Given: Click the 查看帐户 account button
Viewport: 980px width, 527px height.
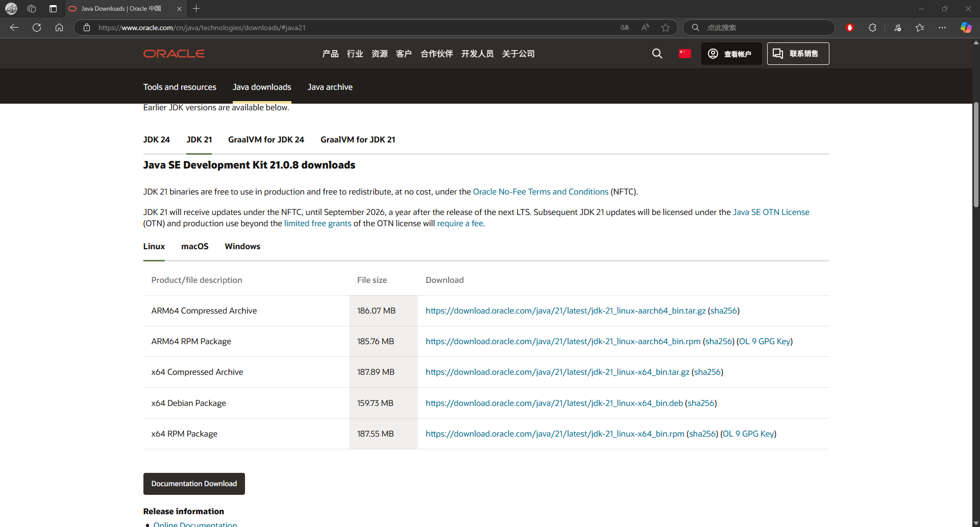Looking at the screenshot, I should 731,54.
